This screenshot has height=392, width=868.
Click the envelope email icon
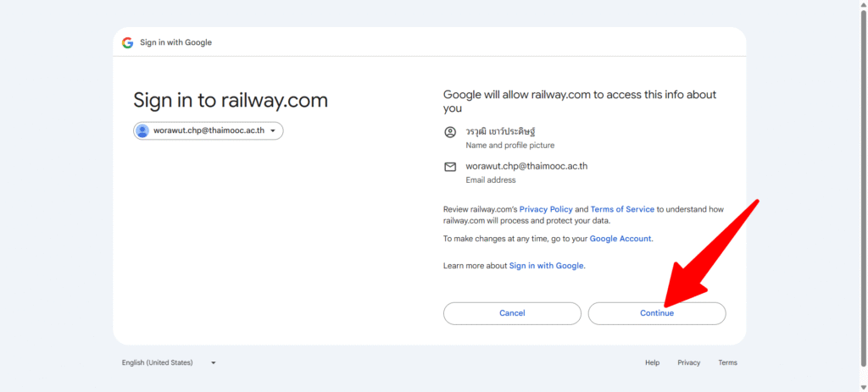[450, 167]
